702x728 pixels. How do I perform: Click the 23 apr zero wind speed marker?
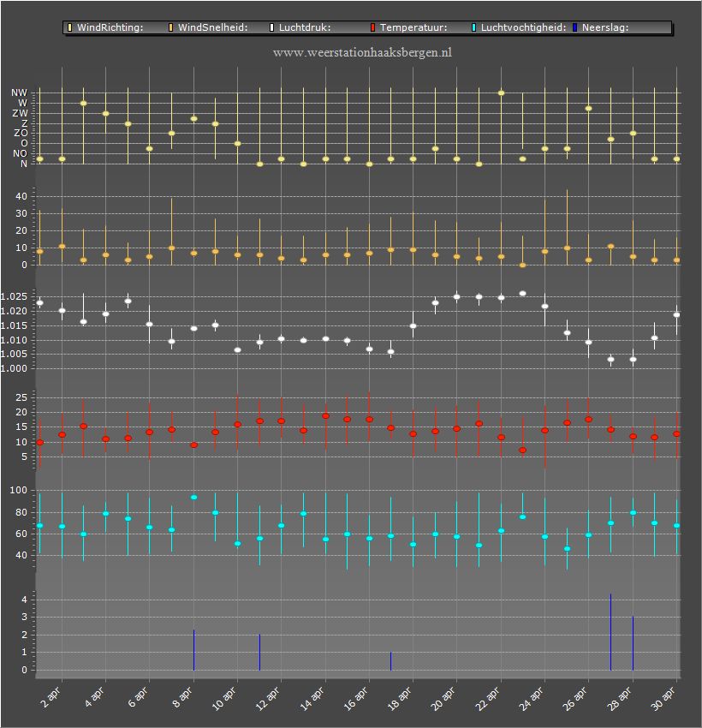pyautogui.click(x=522, y=266)
